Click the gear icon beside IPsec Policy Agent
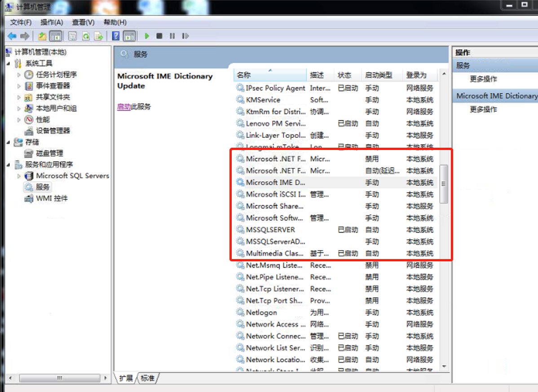The image size is (538, 392). (240, 88)
